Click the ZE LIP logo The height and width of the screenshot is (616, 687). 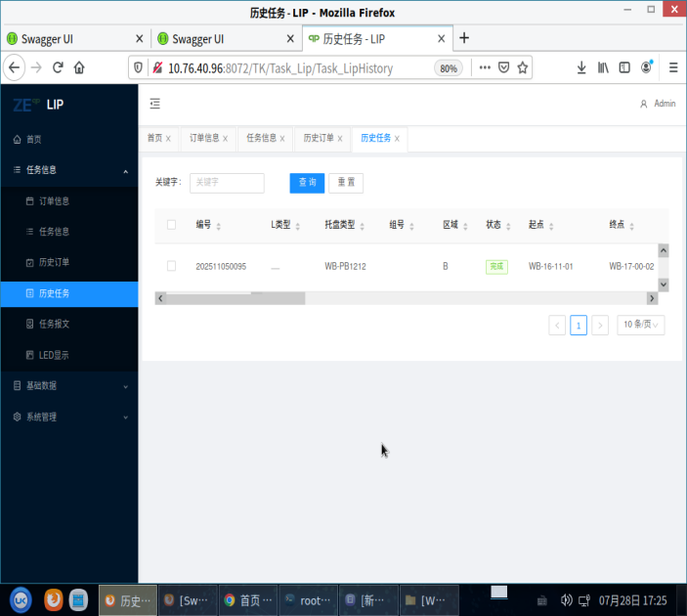[38, 105]
